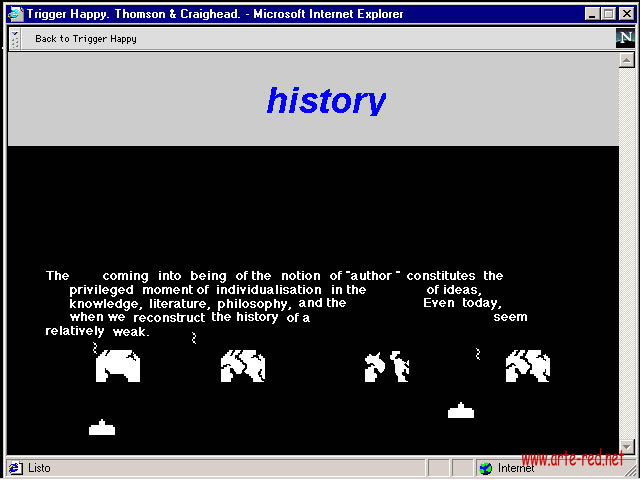Click the page icon beside Listo
Viewport: 640px width, 480px height.
click(x=15, y=468)
